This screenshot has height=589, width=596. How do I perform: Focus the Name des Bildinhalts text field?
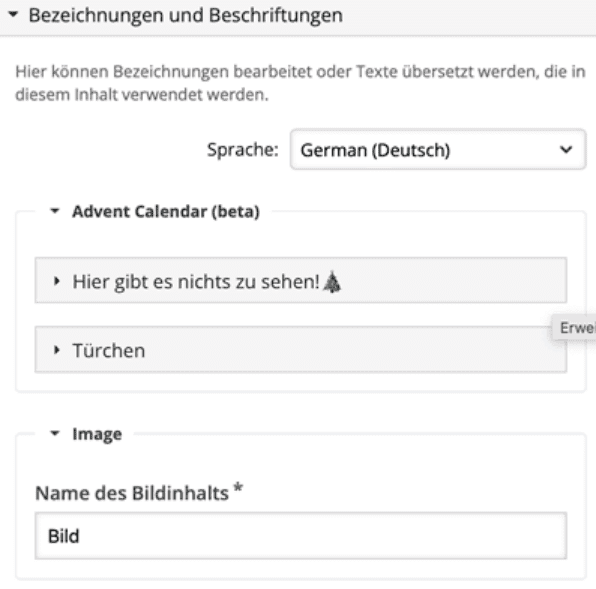point(301,536)
